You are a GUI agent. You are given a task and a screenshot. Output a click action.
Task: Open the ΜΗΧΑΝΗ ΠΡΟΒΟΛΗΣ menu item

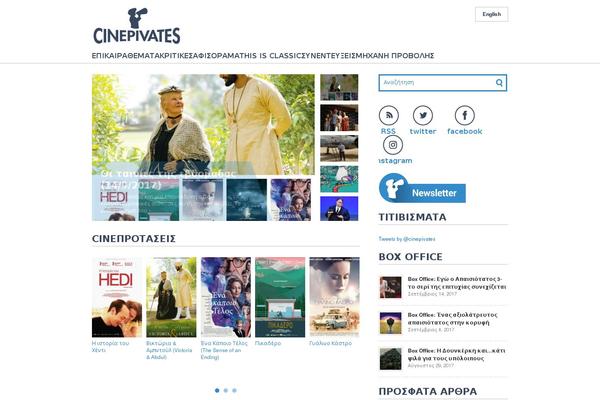393,56
